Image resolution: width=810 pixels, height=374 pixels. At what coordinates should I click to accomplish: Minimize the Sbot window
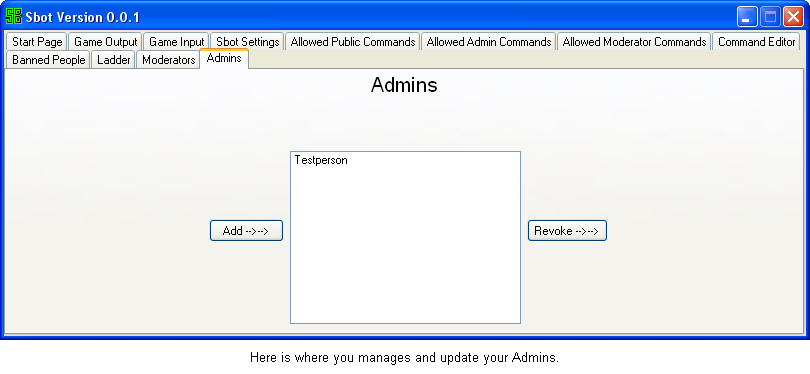point(747,17)
